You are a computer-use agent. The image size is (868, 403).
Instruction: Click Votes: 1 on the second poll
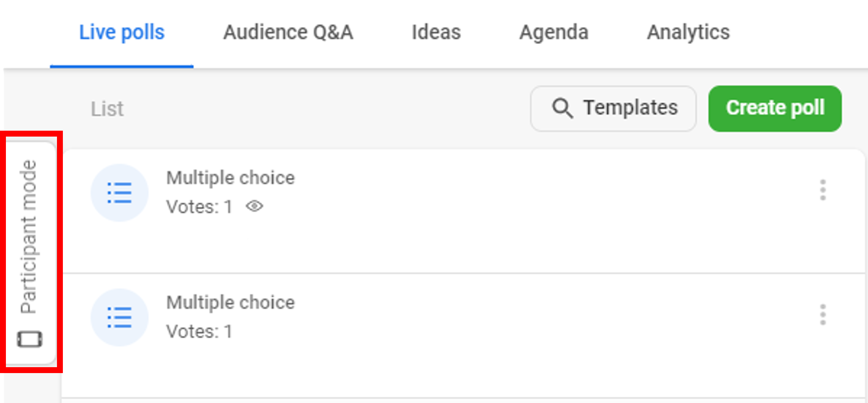click(199, 332)
